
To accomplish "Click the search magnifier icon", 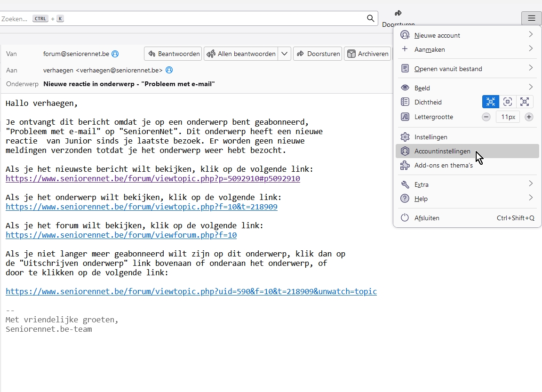I will coord(371,18).
